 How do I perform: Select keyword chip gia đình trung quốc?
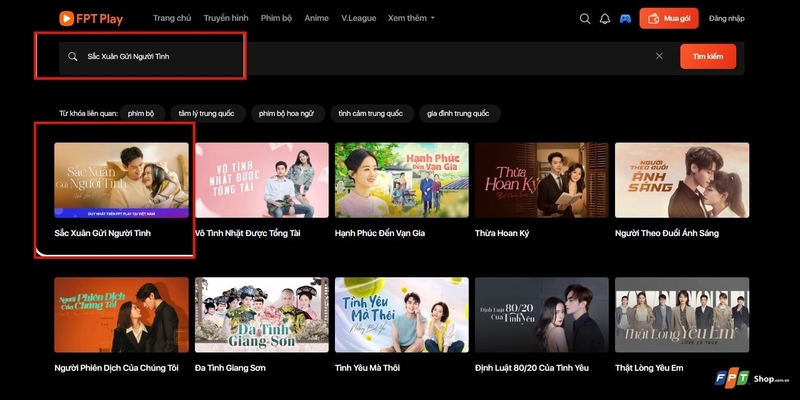tap(459, 113)
